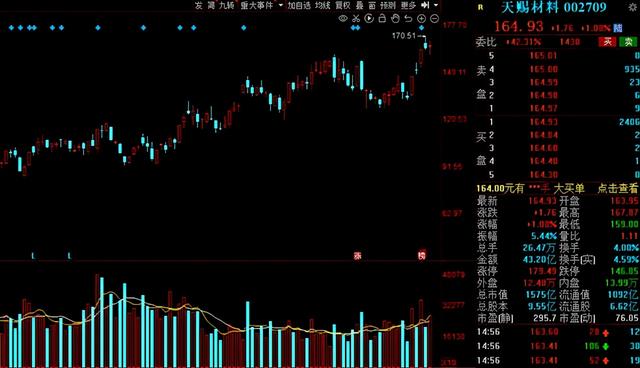This screenshot has height=368, width=640.
Task: Click the 流通值 value 1092亿
Action: point(623,295)
